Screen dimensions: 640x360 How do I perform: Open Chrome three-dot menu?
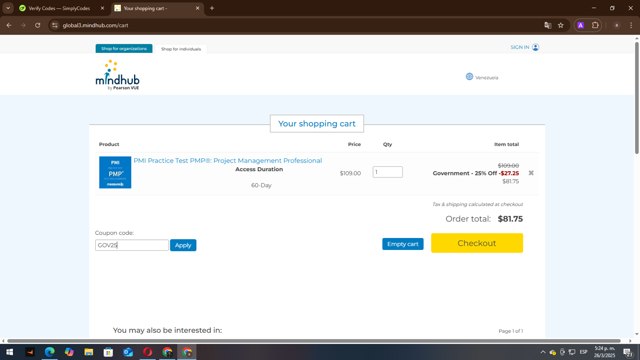(x=631, y=25)
